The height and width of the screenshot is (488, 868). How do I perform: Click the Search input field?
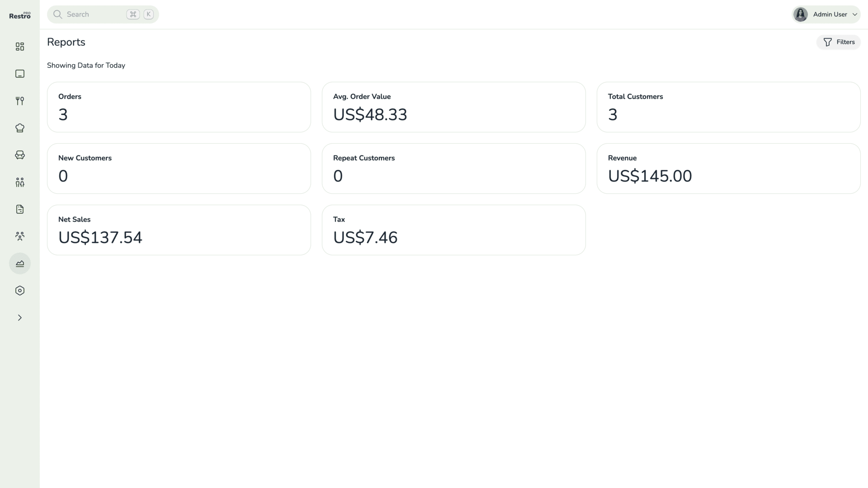(95, 14)
